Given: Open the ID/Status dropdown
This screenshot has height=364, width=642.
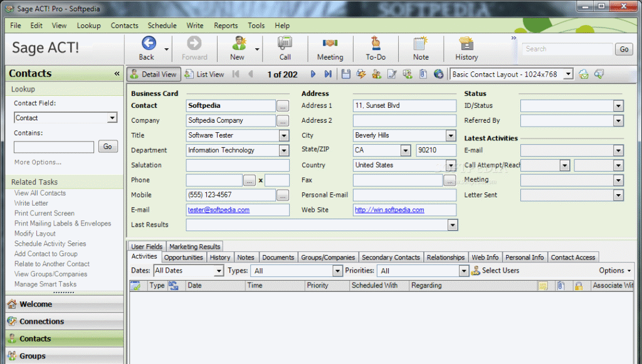Looking at the screenshot, I should point(618,106).
